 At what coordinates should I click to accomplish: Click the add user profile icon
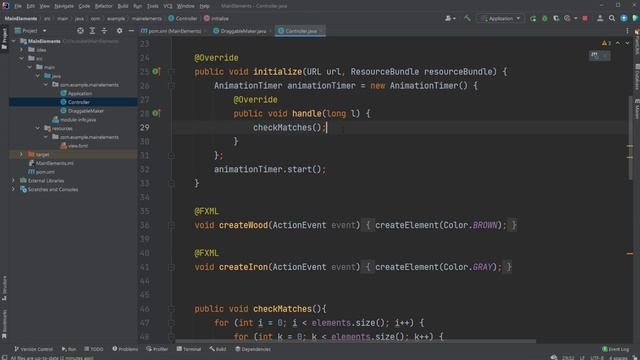click(x=450, y=18)
